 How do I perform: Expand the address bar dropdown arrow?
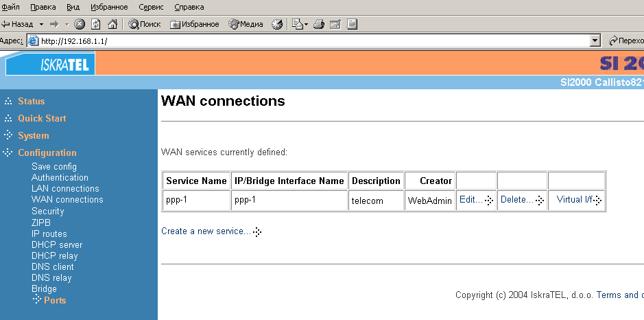[x=595, y=41]
